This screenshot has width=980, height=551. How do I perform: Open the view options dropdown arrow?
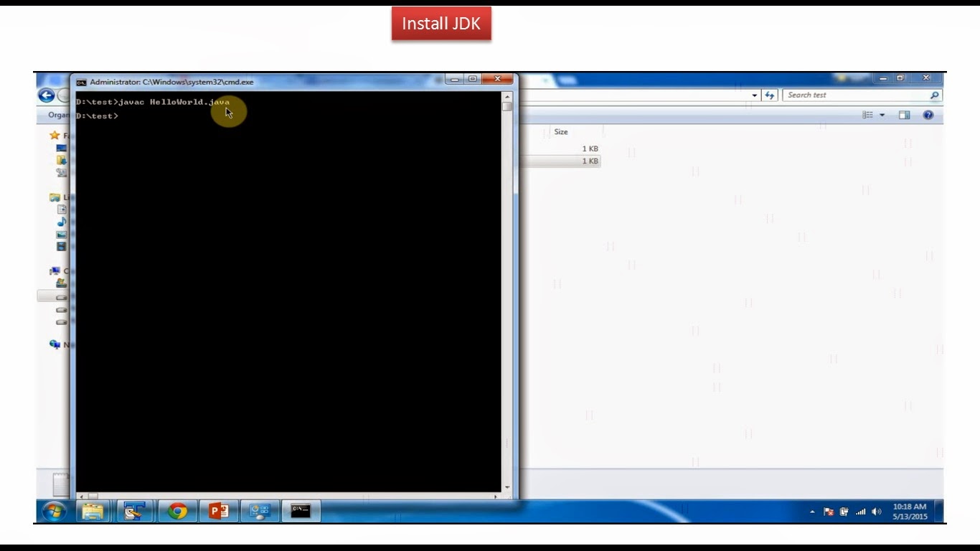[882, 115]
